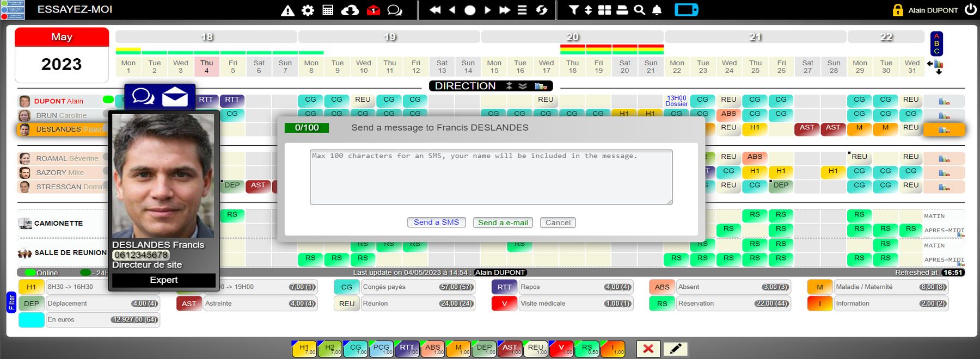980x359 pixels.
Task: Click the red X delete button
Action: [648, 349]
